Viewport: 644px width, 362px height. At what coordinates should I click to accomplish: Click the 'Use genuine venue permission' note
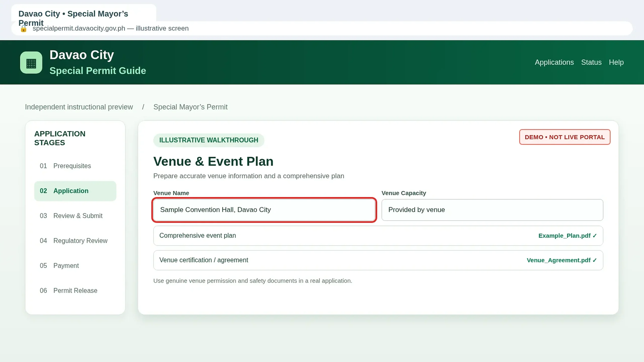(x=253, y=281)
